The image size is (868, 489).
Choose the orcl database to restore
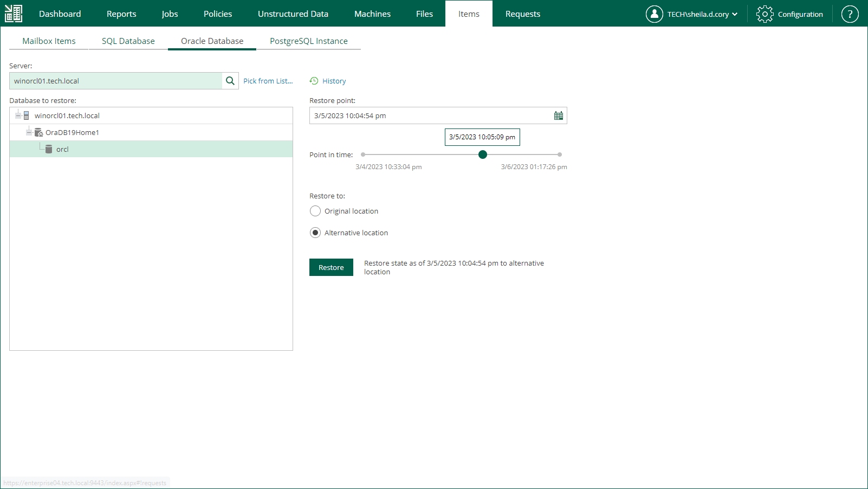coord(62,149)
